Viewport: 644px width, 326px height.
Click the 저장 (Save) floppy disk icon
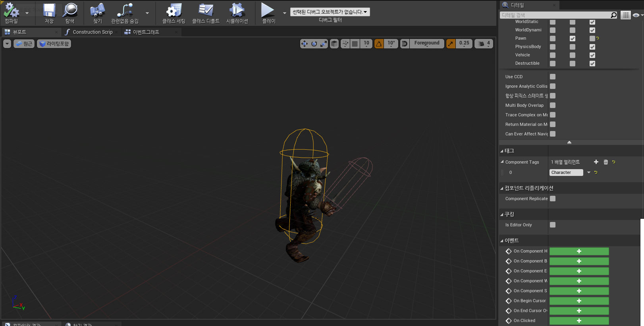tap(49, 11)
